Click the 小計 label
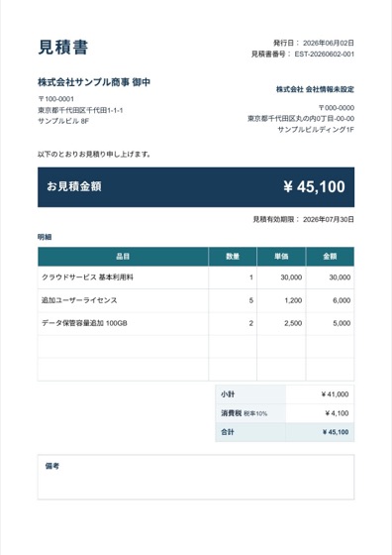This screenshot has height=555, width=392. pyautogui.click(x=228, y=394)
